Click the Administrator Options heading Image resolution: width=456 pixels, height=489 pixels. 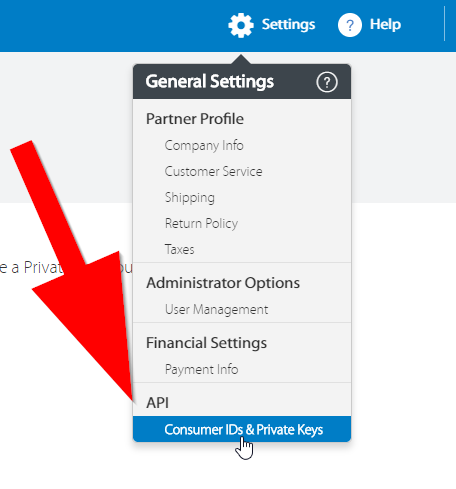click(x=223, y=283)
